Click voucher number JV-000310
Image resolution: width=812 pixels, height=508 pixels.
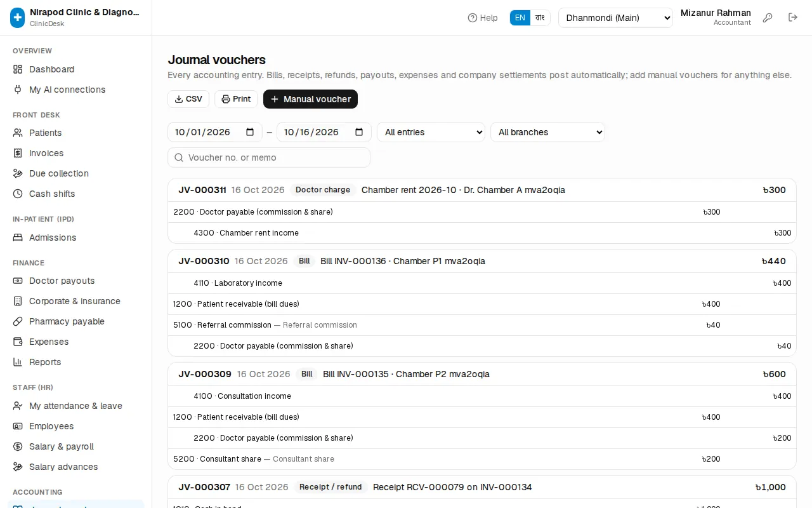click(204, 261)
